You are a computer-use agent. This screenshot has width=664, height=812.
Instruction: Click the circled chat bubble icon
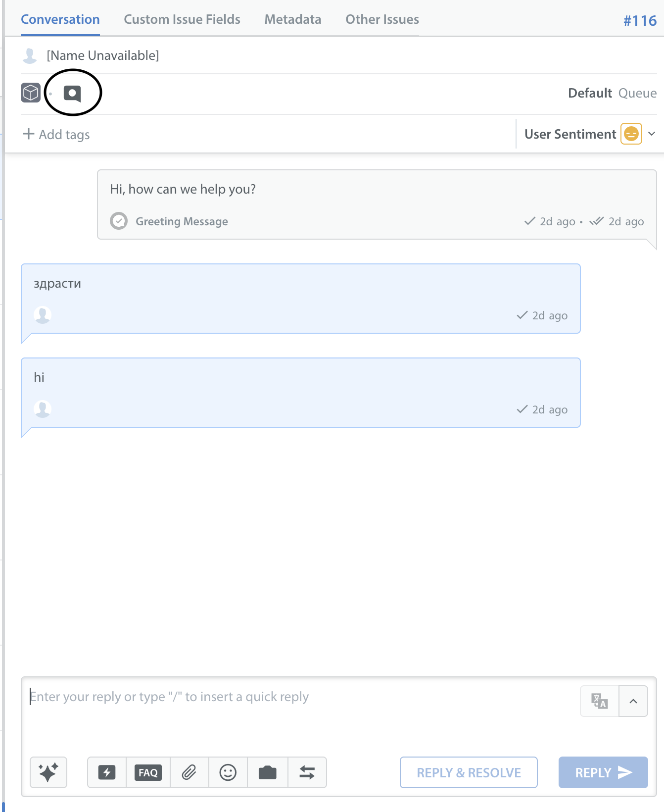72,93
